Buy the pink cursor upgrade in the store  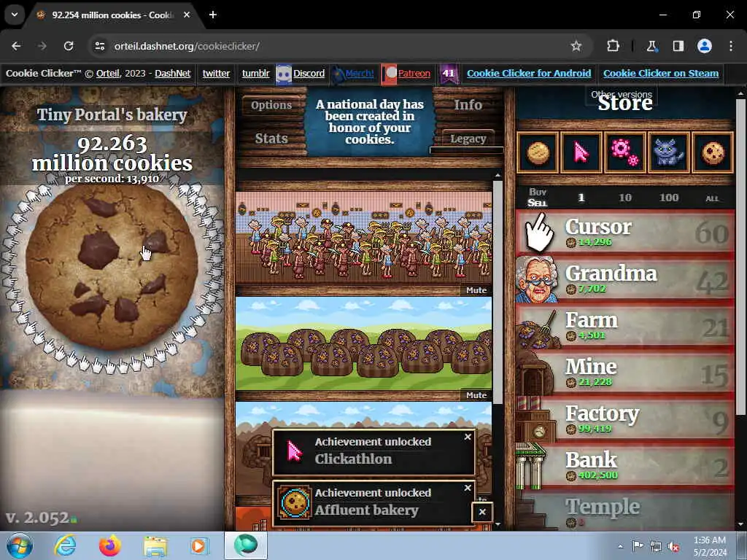[x=581, y=153]
